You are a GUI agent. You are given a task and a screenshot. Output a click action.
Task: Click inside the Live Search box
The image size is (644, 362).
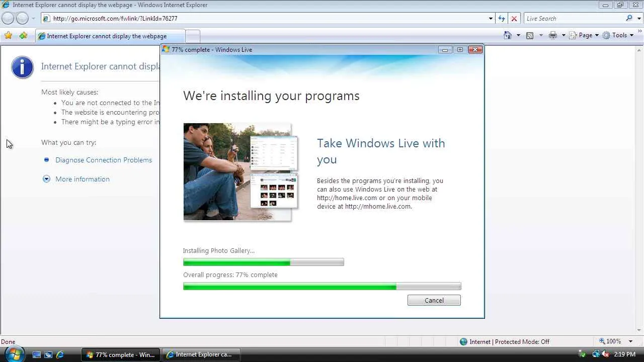pyautogui.click(x=573, y=19)
